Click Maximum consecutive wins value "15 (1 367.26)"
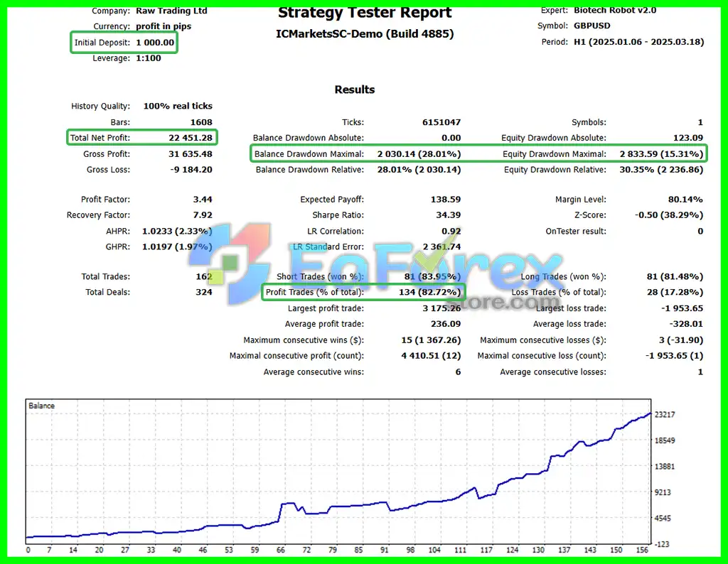The height and width of the screenshot is (564, 728). [432, 340]
